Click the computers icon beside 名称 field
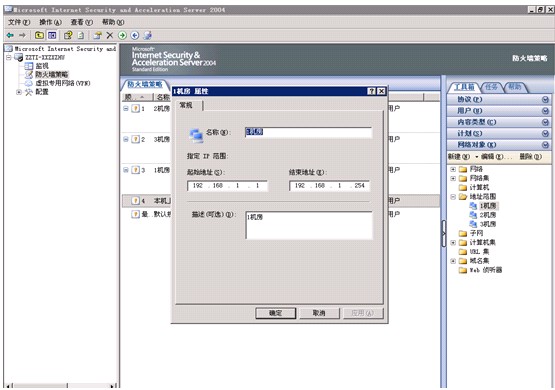The image size is (555, 390). point(196,135)
